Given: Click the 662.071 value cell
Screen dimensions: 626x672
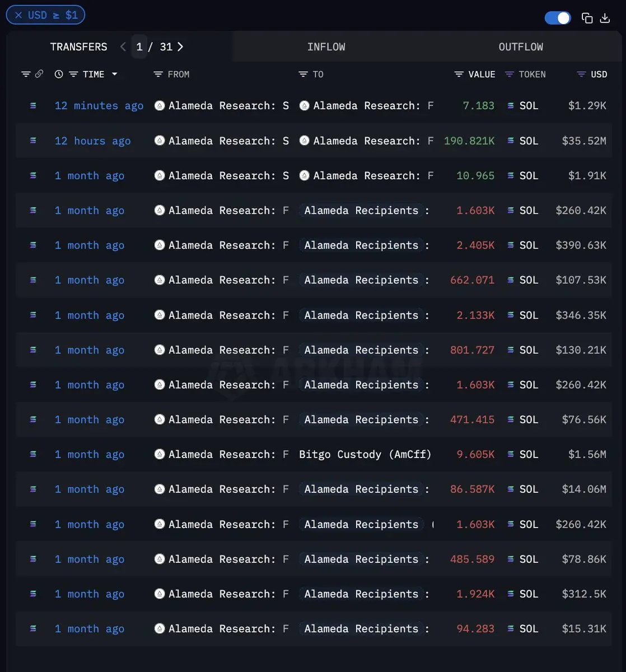Looking at the screenshot, I should pos(473,279).
